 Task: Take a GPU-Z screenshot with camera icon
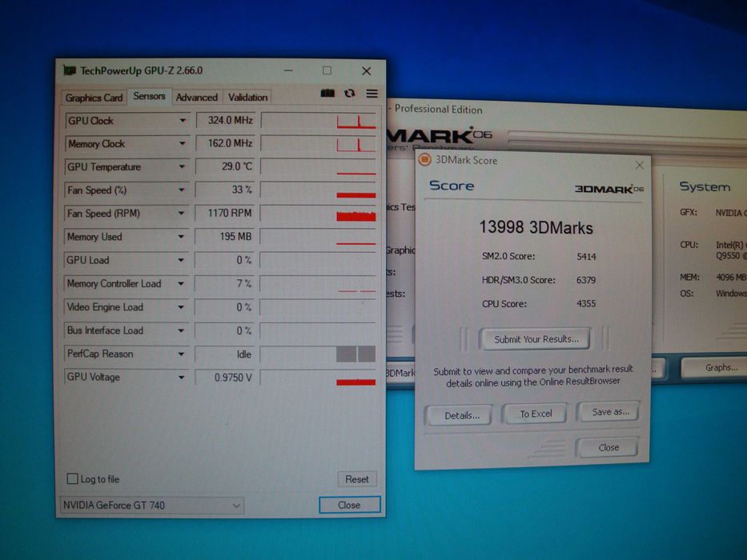[x=327, y=94]
